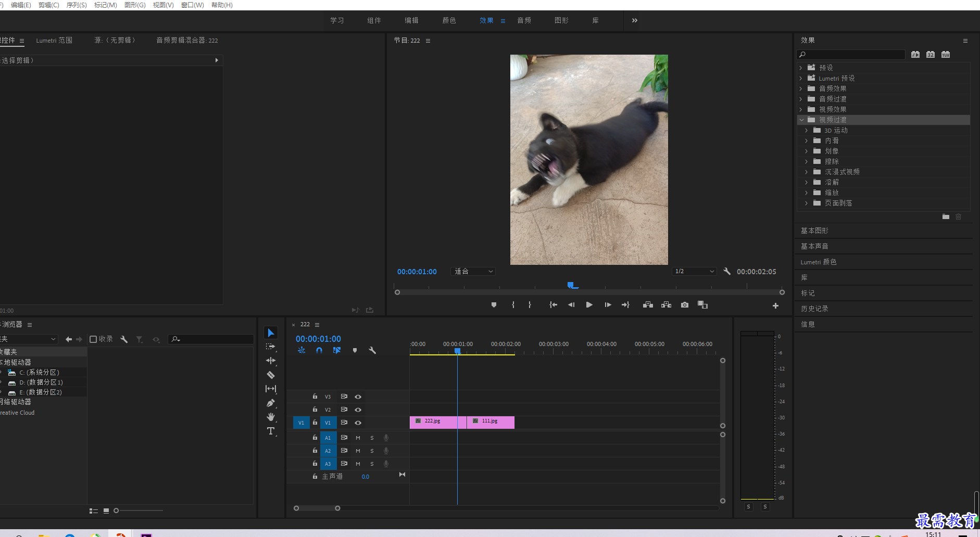
Task: Click the Mark Out button
Action: (x=530, y=305)
